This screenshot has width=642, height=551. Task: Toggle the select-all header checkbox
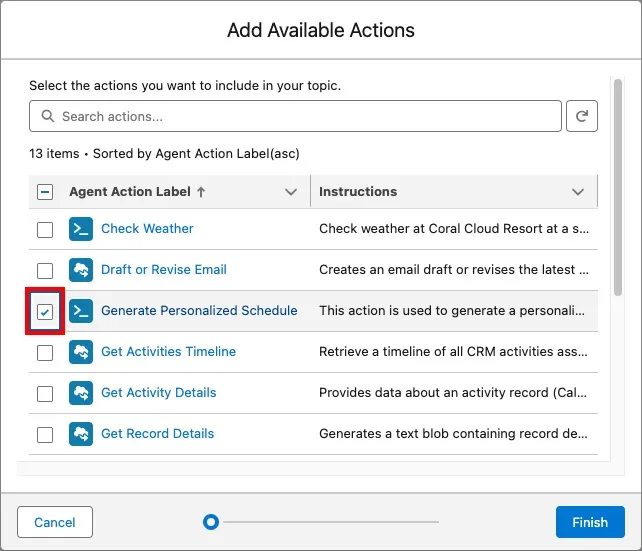tap(45, 192)
